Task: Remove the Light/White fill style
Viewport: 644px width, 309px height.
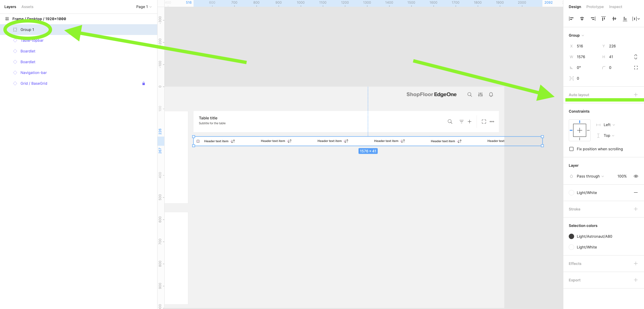Action: [x=636, y=193]
